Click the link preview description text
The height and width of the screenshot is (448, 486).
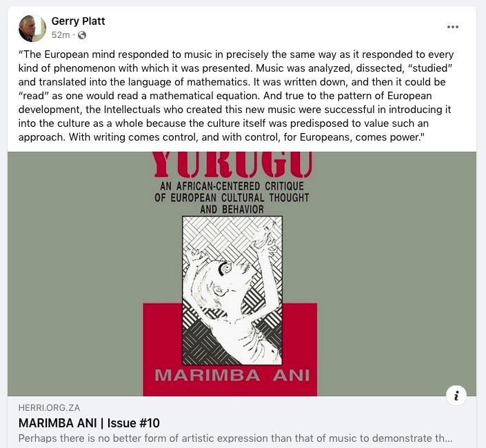coord(235,438)
